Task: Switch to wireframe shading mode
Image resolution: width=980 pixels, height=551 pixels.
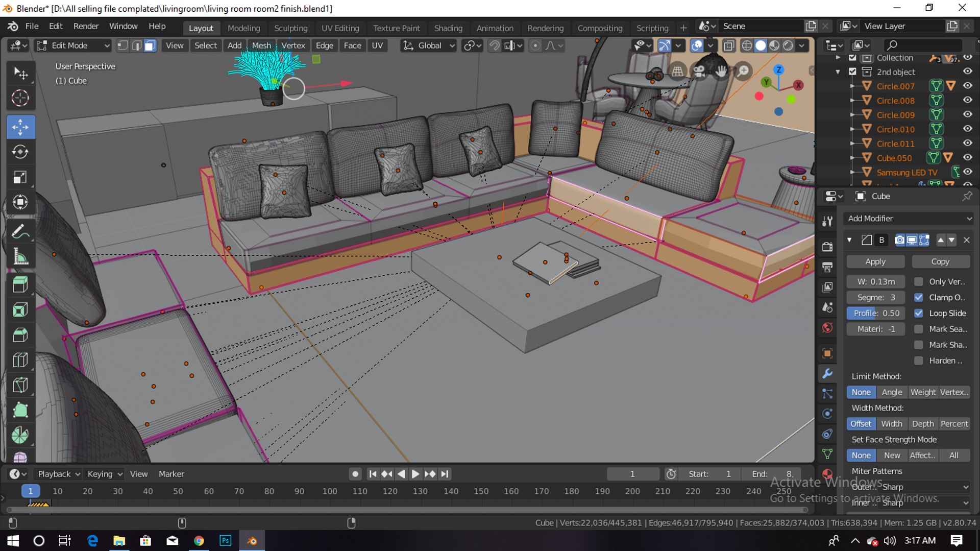Action: [x=747, y=45]
